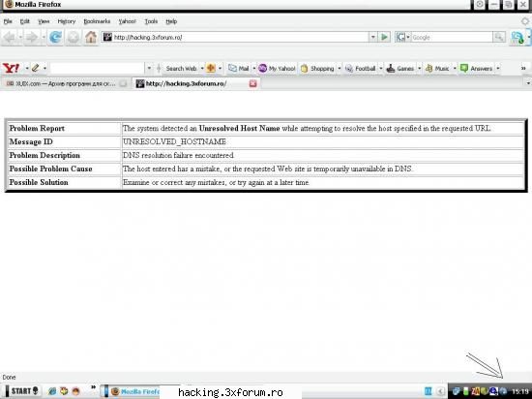Open search engine selector dropdown

[x=403, y=37]
